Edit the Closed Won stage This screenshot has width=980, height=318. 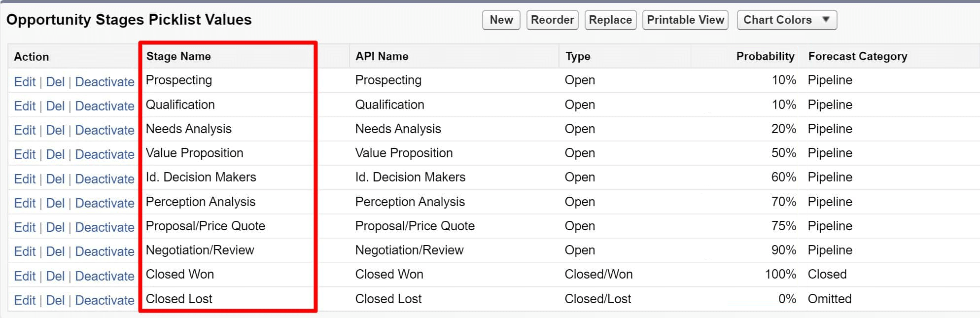tap(25, 276)
